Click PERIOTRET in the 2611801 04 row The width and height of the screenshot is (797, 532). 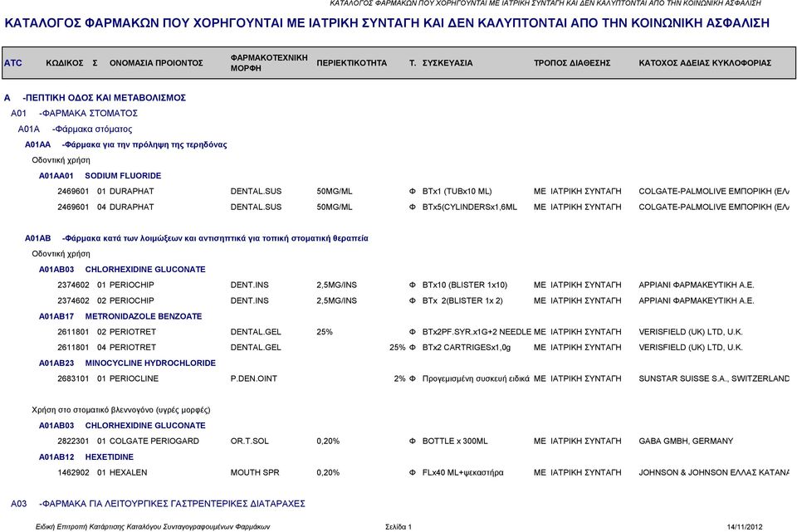(x=133, y=348)
